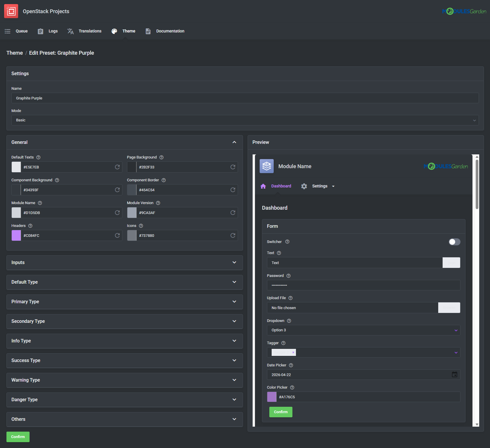Reset the Headers color to default
Viewport: 490px width, 448px height.
[117, 235]
